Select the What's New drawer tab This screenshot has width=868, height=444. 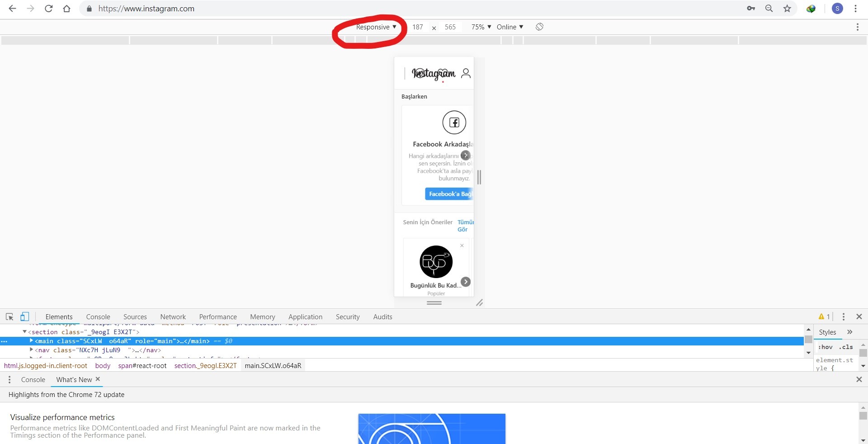pyautogui.click(x=74, y=379)
